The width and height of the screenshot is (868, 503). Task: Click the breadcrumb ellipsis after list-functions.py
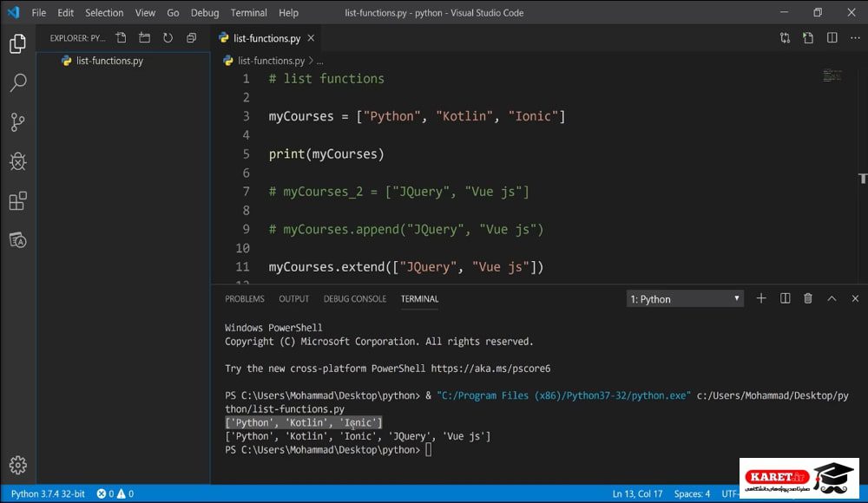tap(320, 61)
